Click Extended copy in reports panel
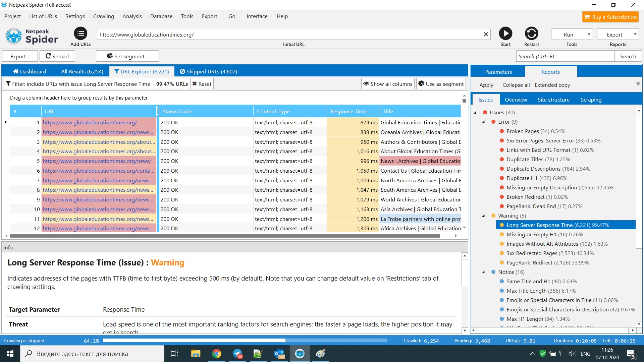The width and height of the screenshot is (644, 362). coord(552,85)
